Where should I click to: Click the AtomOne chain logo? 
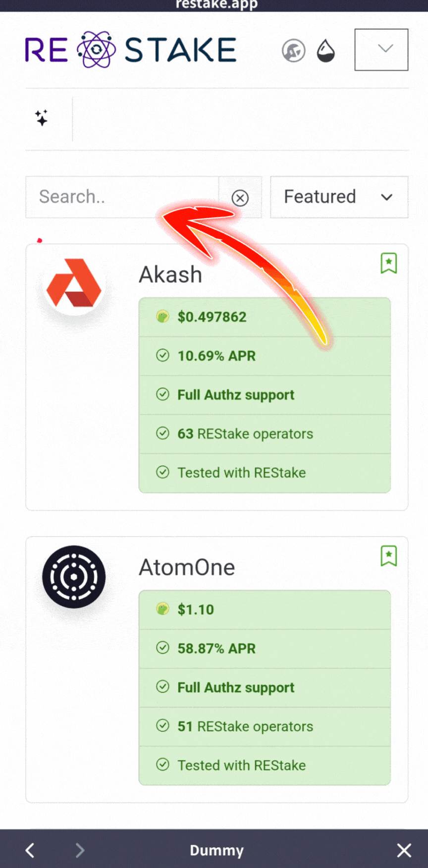pyautogui.click(x=73, y=576)
